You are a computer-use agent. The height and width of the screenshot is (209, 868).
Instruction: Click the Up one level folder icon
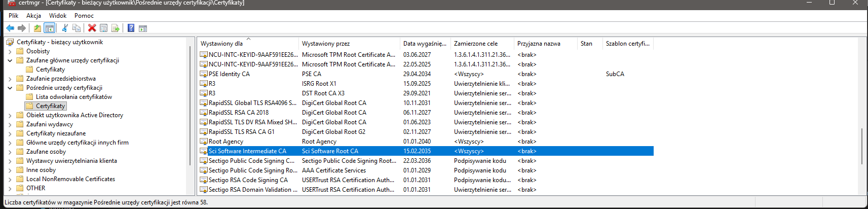37,28
